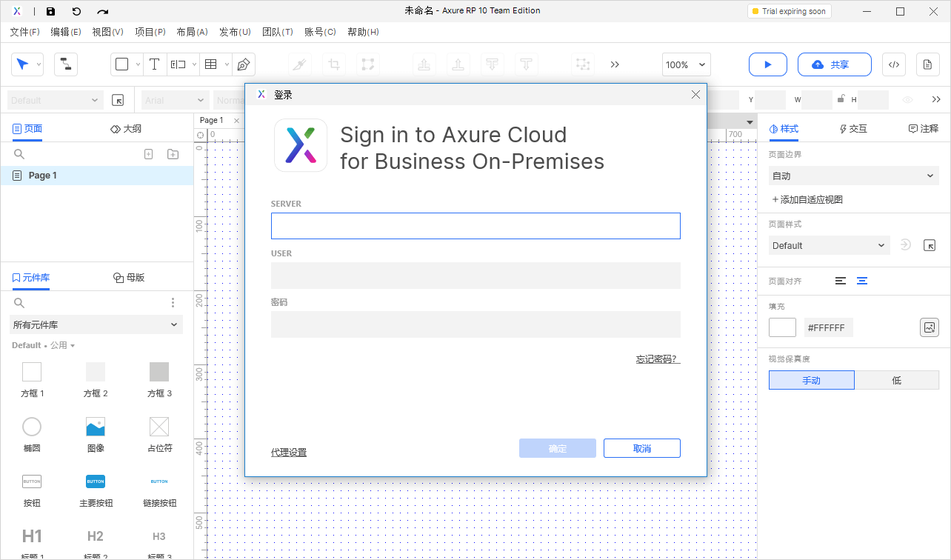Select Page 1 in the pages tree
The width and height of the screenshot is (951, 560).
coord(97,176)
